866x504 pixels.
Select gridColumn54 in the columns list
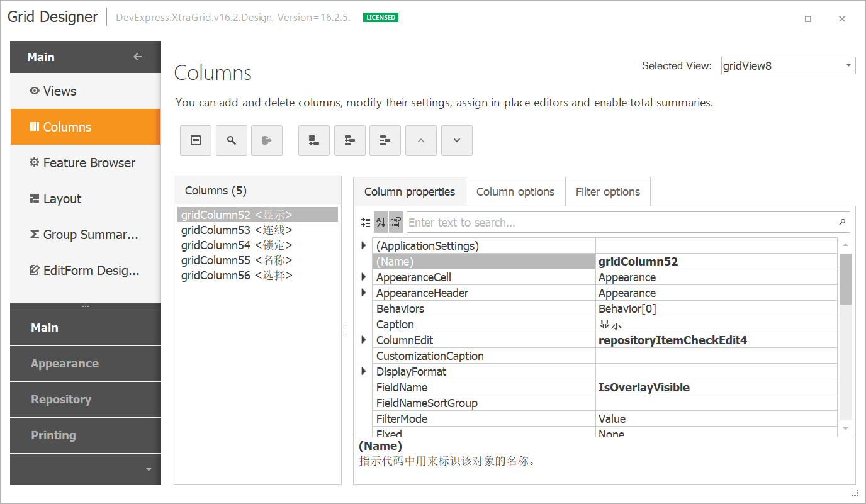[257, 245]
